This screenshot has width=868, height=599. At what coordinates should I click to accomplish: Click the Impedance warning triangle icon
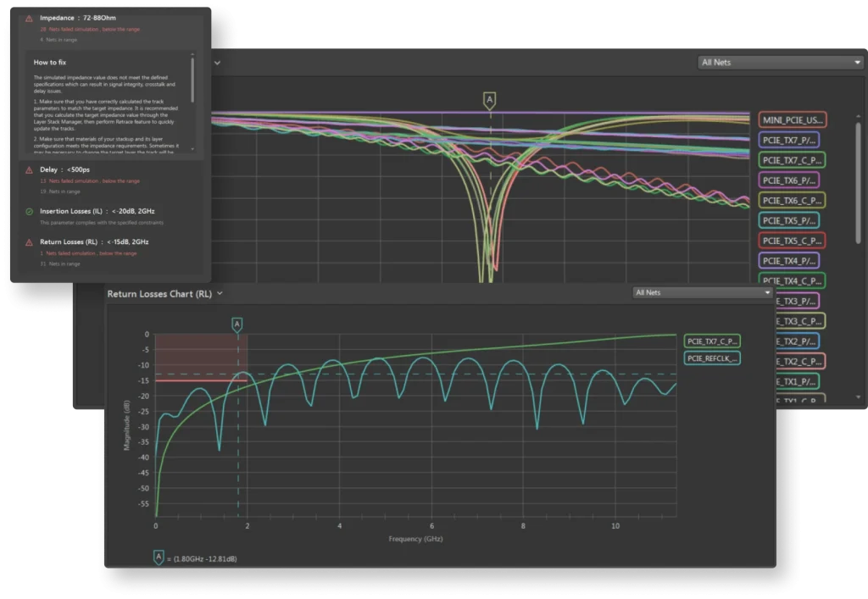30,18
